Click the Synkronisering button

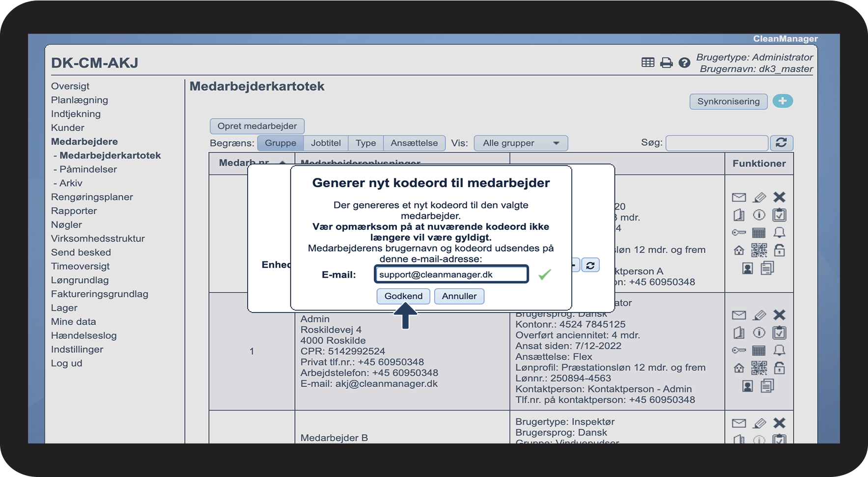(728, 101)
